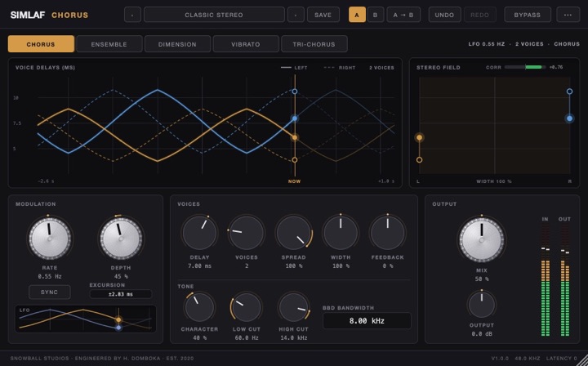Image resolution: width=588 pixels, height=366 pixels.
Task: Click the DELAY knob
Action: coord(199,233)
